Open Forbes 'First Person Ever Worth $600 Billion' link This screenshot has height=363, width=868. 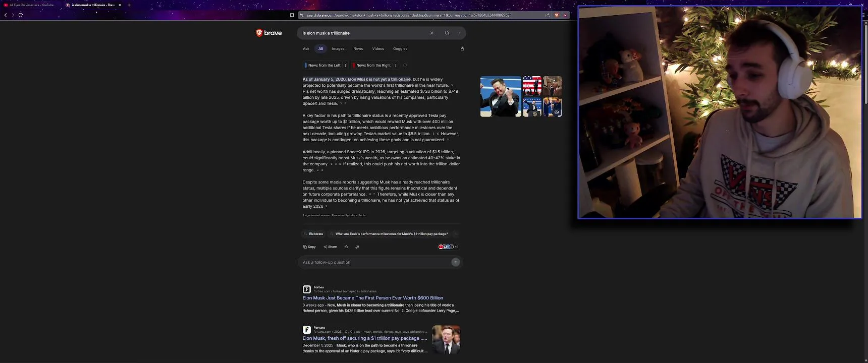point(373,298)
